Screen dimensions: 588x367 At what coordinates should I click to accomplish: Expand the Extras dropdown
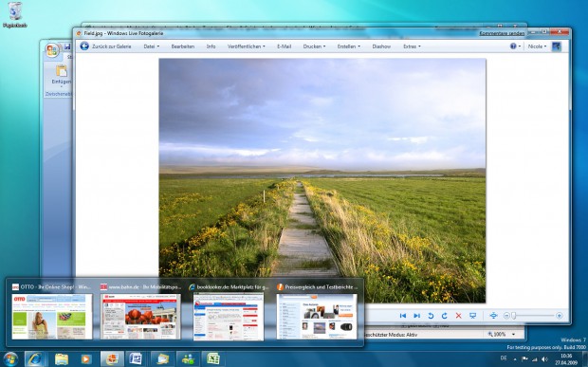(x=412, y=46)
